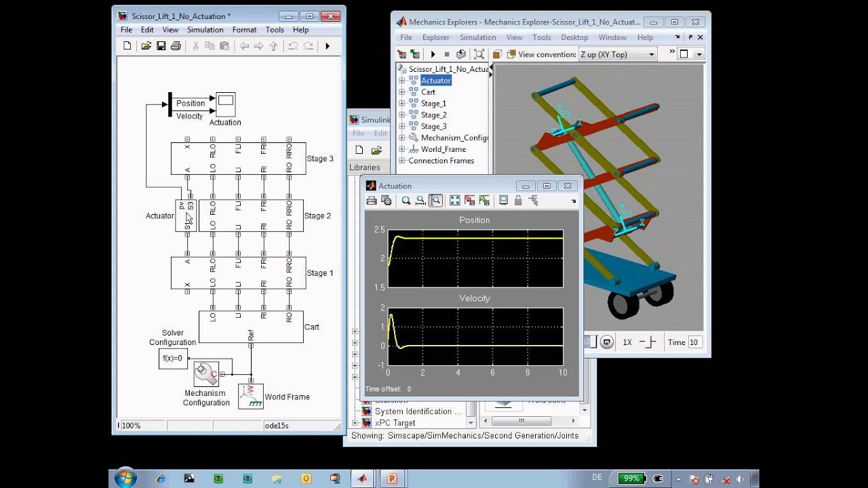
Task: Open a model file from Scissor_Lift toolbar
Action: coord(145,46)
